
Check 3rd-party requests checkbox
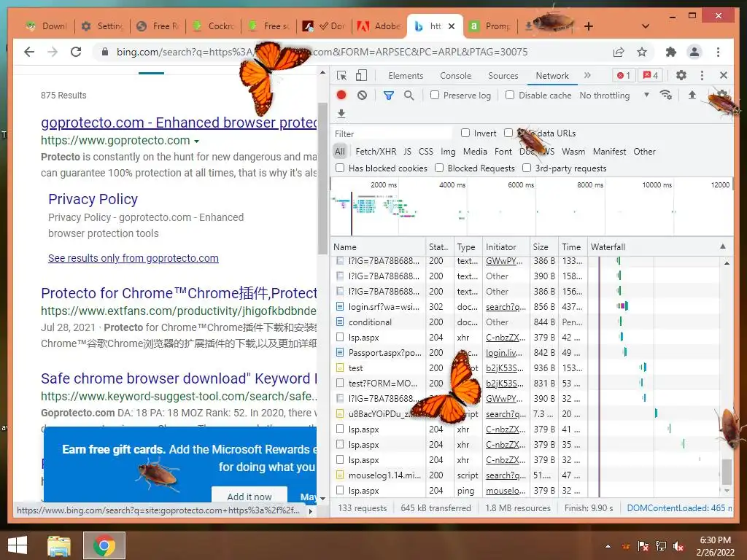pos(527,168)
